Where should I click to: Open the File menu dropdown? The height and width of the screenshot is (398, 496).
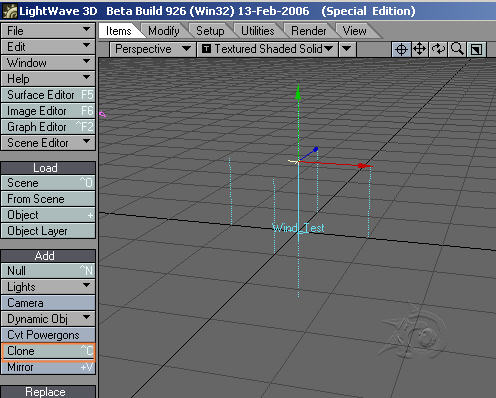[x=48, y=31]
